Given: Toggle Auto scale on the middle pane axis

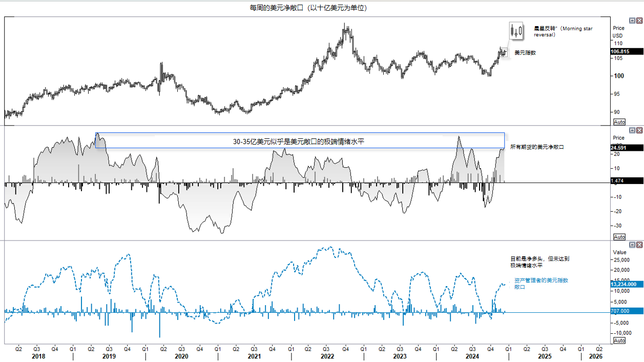Looking at the screenshot, I should (x=619, y=237).
